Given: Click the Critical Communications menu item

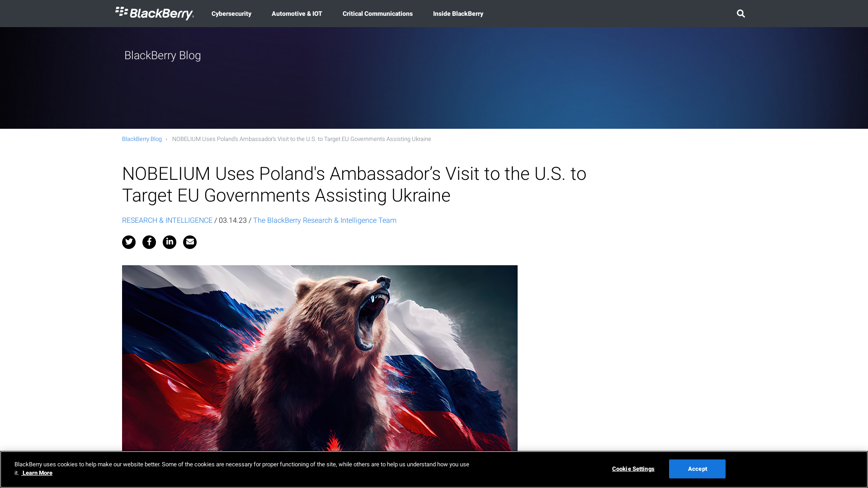Looking at the screenshot, I should [x=377, y=13].
